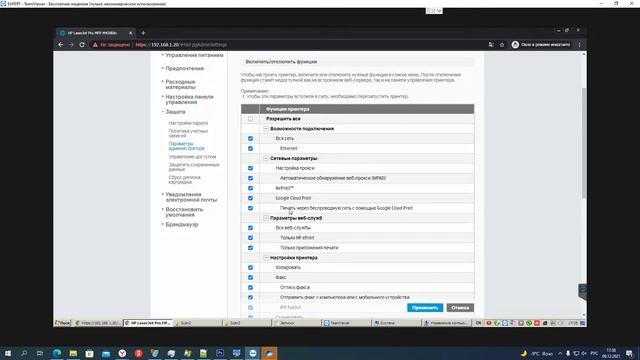This screenshot has height=360, width=640.
Task: Collapse the 'Сетевые параметры' group
Action: pos(266,158)
